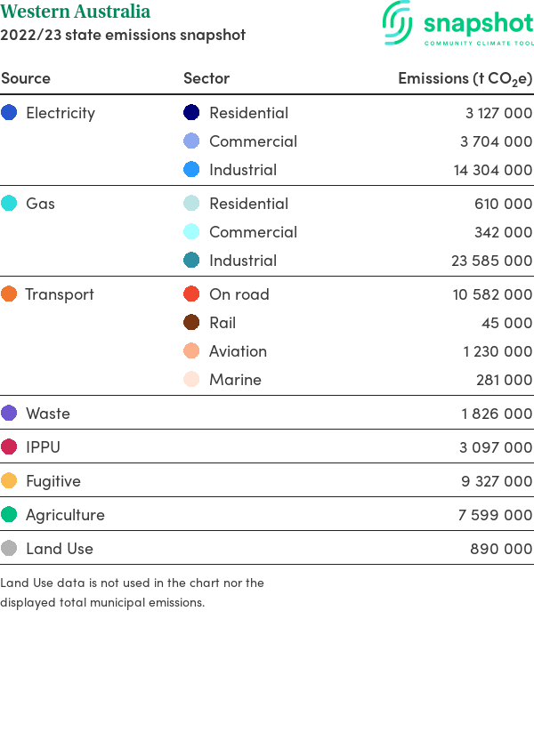Click the Waste purple dot

coord(9,413)
